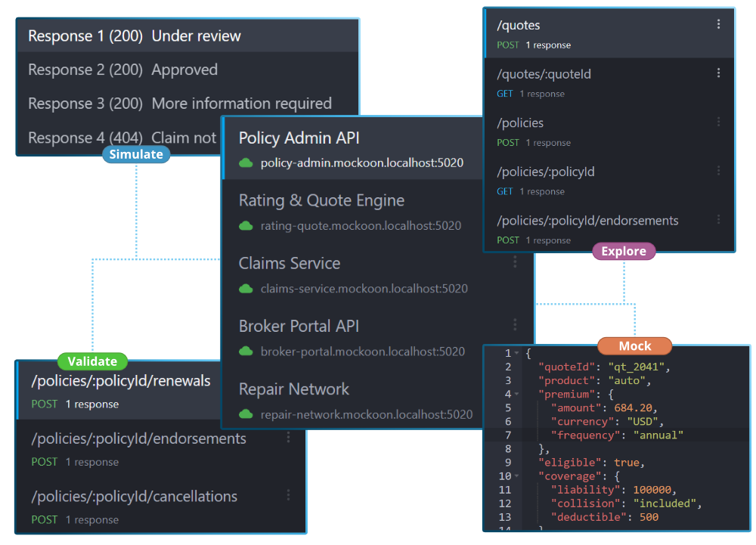Viewport: 756px width, 545px height.
Task: Open the kebab menu for the /quotes route
Action: tap(718, 24)
